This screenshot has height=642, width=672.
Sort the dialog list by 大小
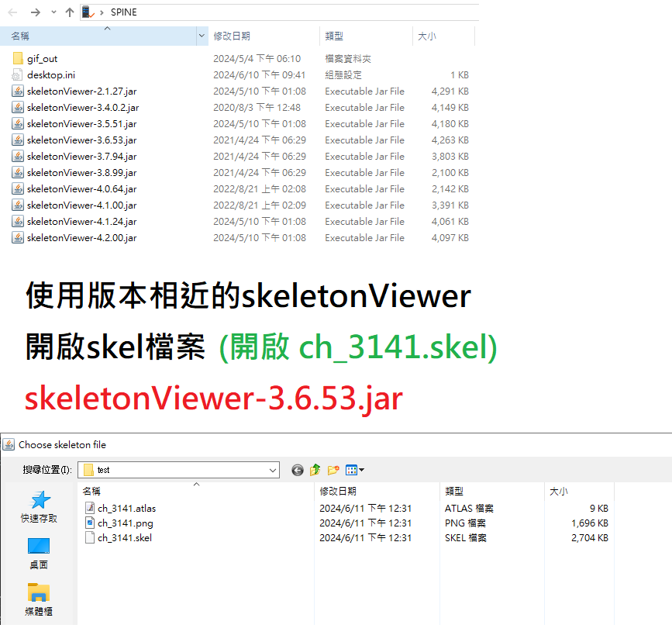click(x=579, y=491)
